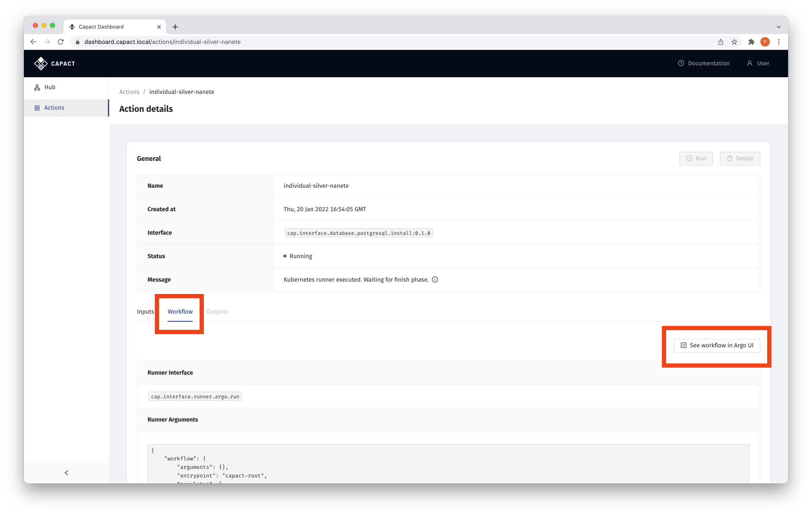This screenshot has width=812, height=515.
Task: Open See workflow in Argo UI
Action: tap(717, 346)
